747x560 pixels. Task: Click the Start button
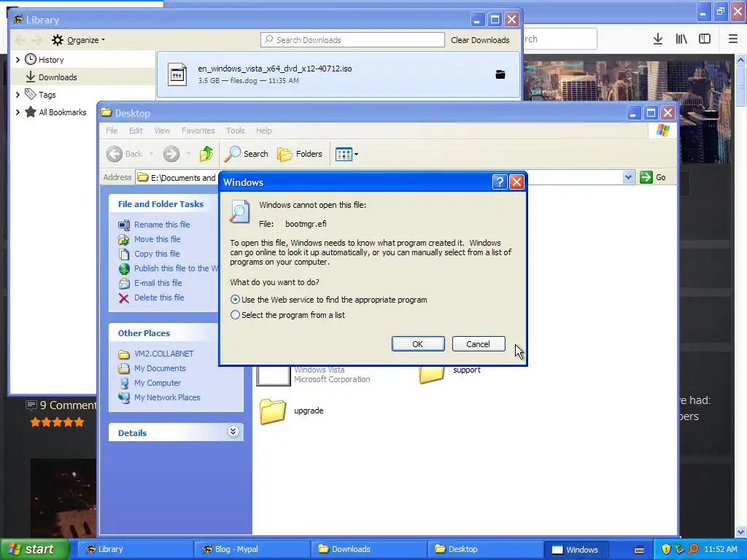pos(35,549)
